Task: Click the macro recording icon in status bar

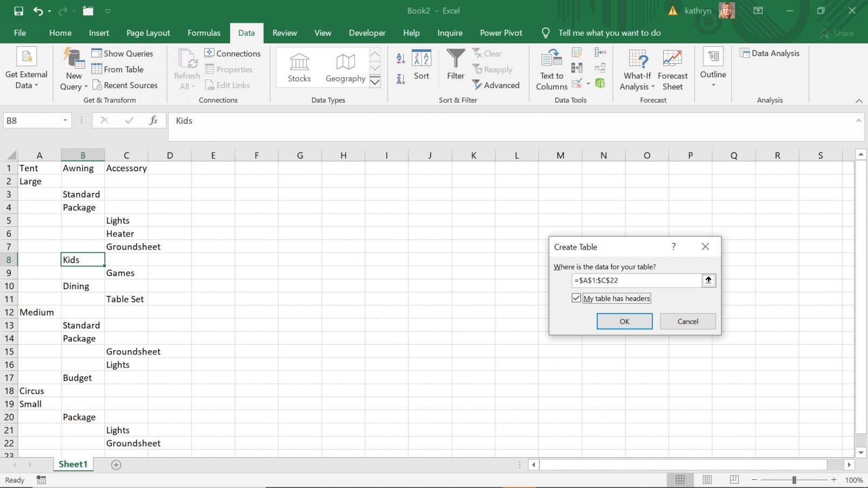Action: (x=41, y=480)
